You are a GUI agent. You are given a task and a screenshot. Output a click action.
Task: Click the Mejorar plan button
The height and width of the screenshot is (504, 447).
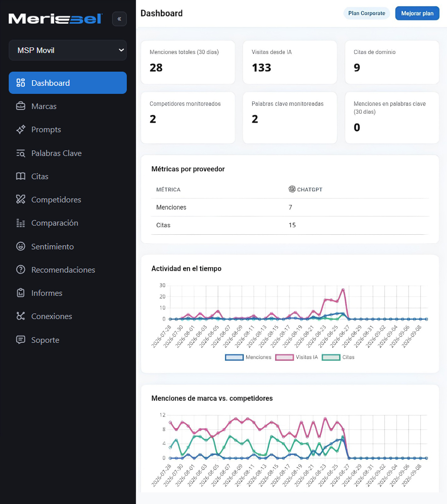coord(417,13)
